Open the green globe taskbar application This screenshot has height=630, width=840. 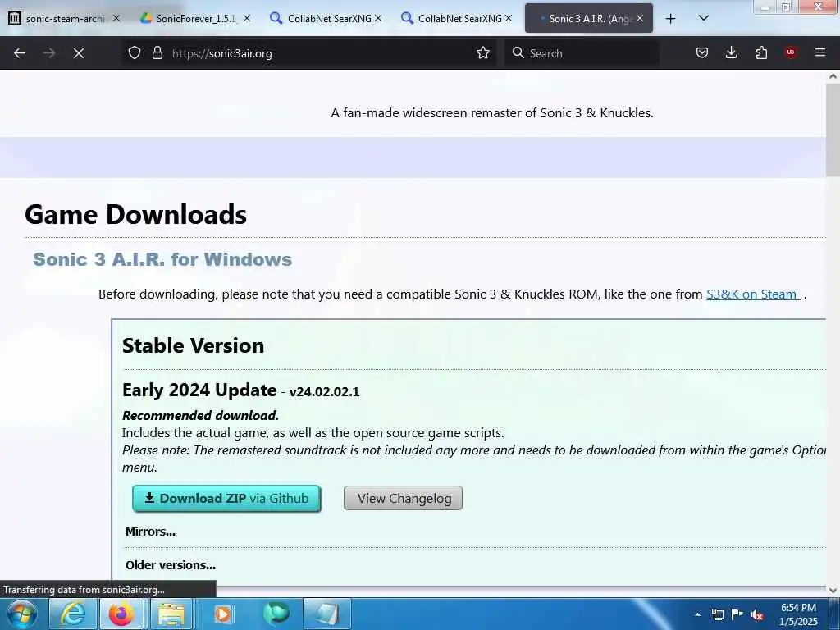pyautogui.click(x=276, y=614)
